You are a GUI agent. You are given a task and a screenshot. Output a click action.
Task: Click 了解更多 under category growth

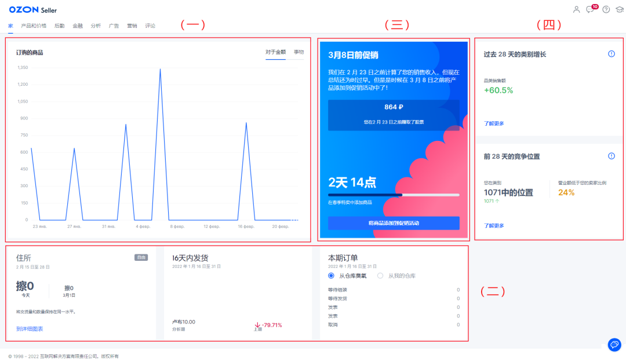coord(494,123)
